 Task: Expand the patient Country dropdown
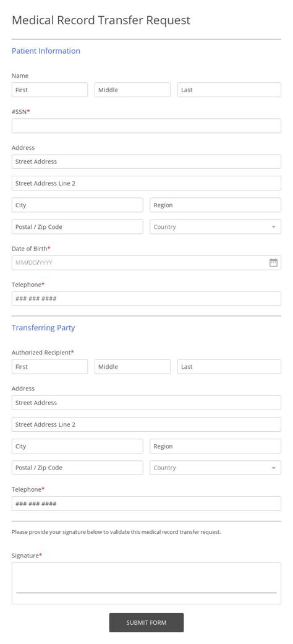coord(216,226)
